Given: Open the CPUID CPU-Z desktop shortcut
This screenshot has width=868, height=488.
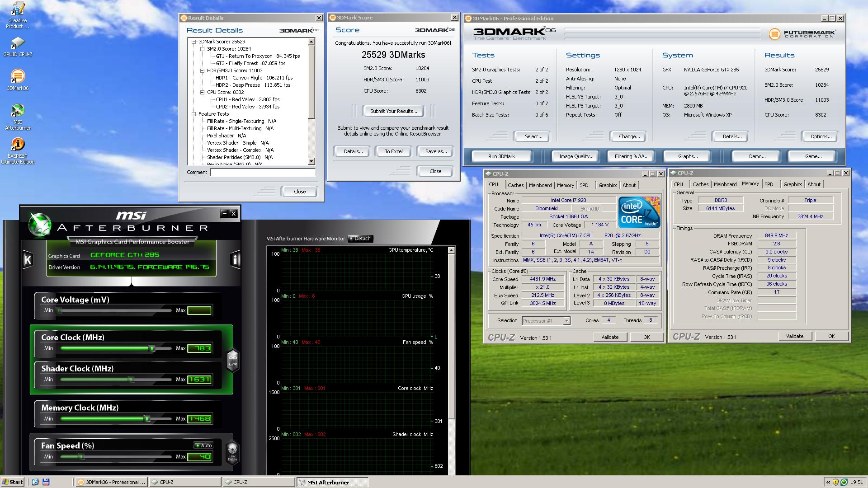Looking at the screenshot, I should [18, 43].
